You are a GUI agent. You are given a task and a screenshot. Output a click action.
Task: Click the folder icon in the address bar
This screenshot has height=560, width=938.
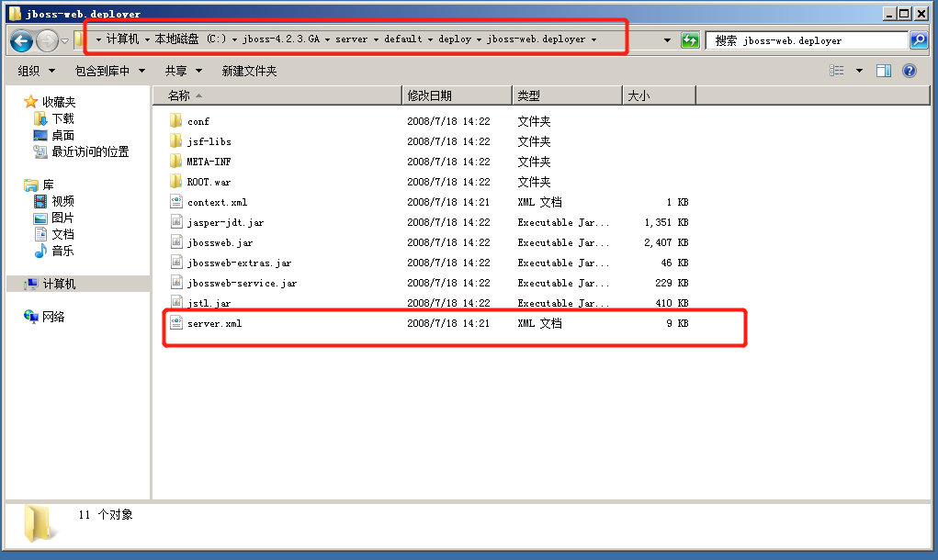point(79,40)
